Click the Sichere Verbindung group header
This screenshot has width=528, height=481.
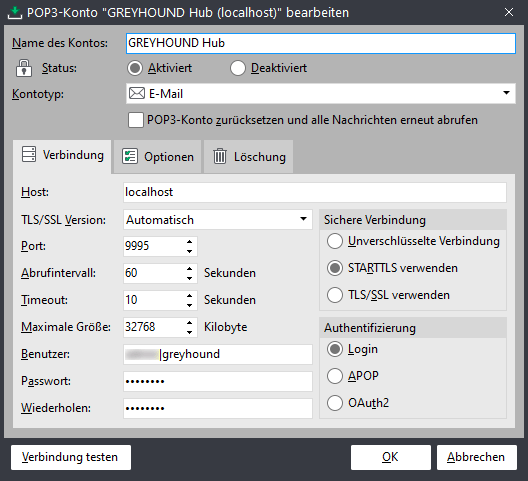click(413, 220)
